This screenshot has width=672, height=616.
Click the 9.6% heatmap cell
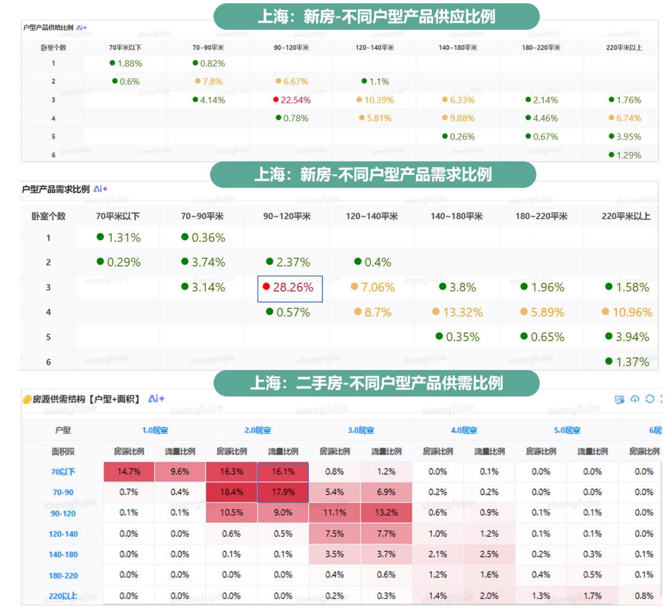click(x=180, y=472)
